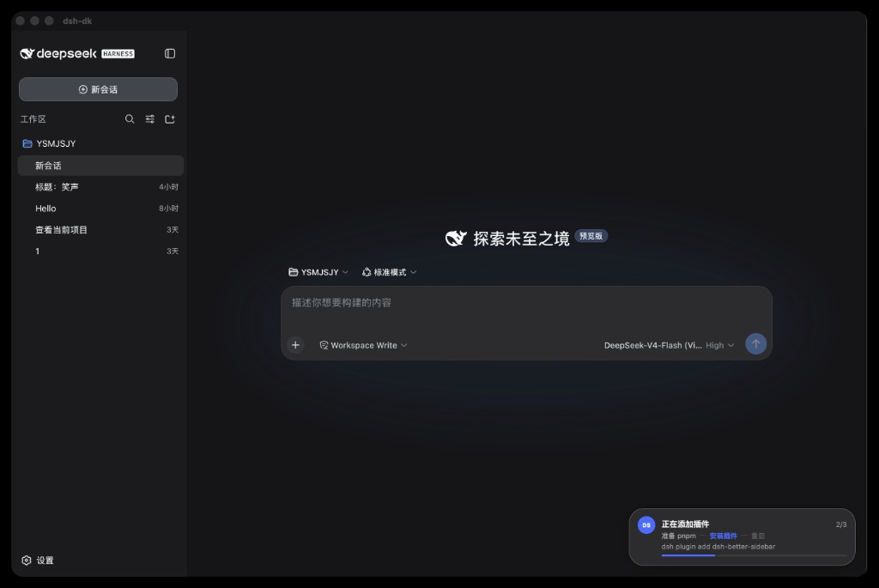This screenshot has width=879, height=588.
Task: Click the 2/3 step counter in notification
Action: click(841, 524)
